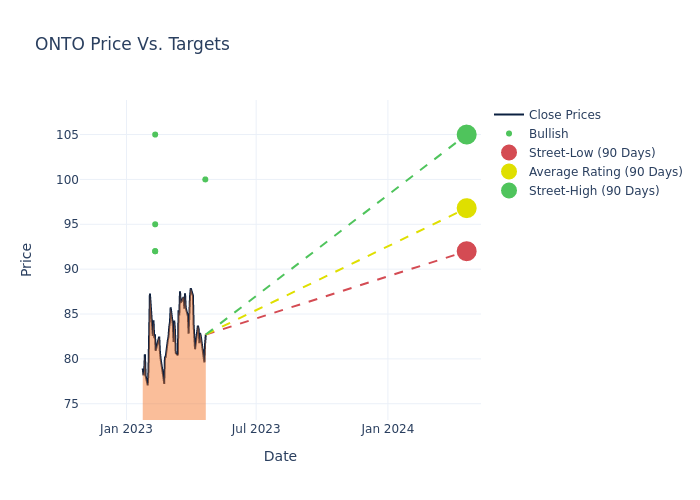Click the bullish dot at 92

[155, 251]
